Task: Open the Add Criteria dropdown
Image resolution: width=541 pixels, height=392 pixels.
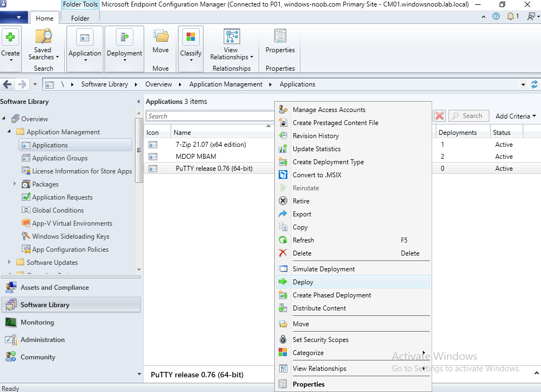Action: pos(515,116)
